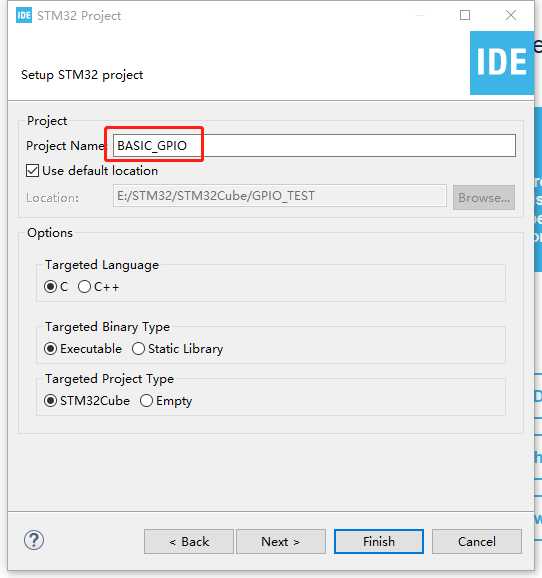Image resolution: width=542 pixels, height=578 pixels.
Task: Toggle Use default location checkbox
Action: (x=32, y=171)
